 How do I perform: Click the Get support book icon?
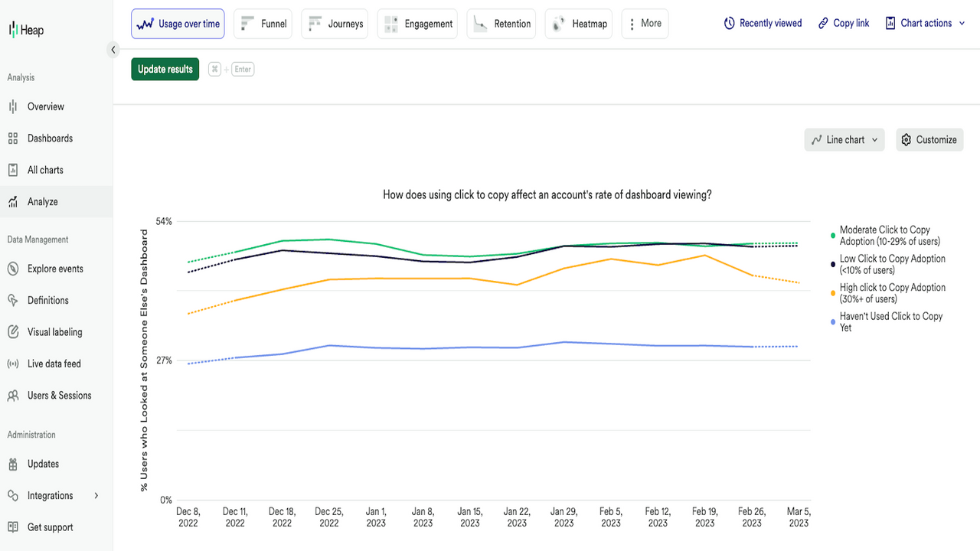[x=13, y=527]
